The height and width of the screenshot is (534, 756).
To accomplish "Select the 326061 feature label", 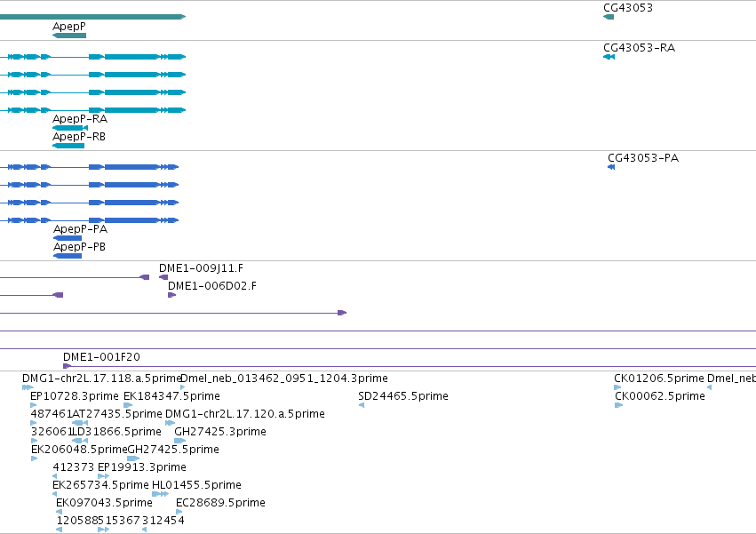I will [x=52, y=432].
